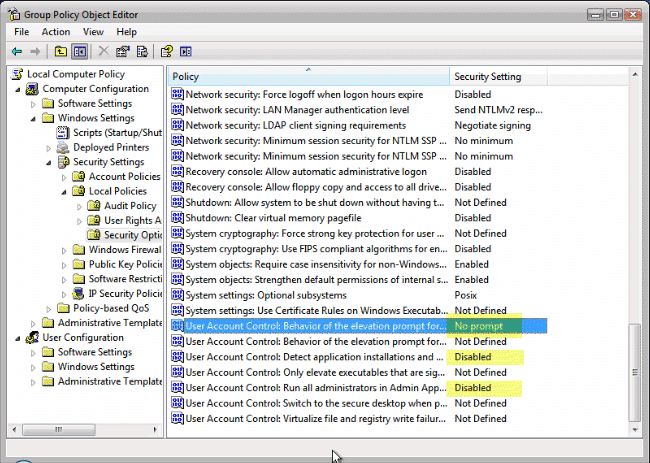Expand the Account Policies node
The height and width of the screenshot is (463, 650).
point(64,177)
